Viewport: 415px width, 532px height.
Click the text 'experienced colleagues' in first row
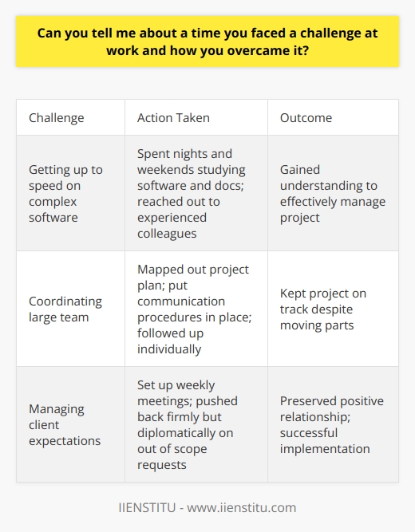click(172, 225)
